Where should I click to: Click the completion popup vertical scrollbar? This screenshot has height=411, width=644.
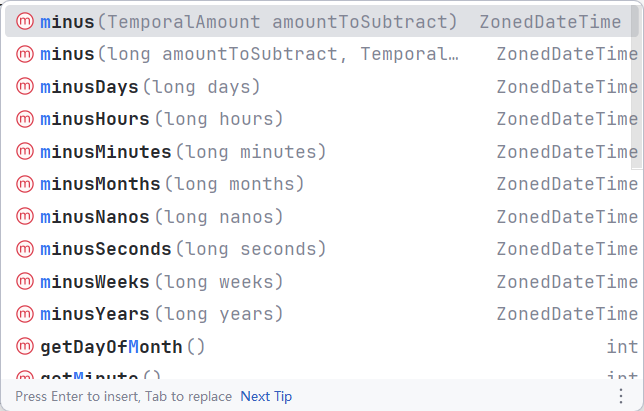[639, 100]
